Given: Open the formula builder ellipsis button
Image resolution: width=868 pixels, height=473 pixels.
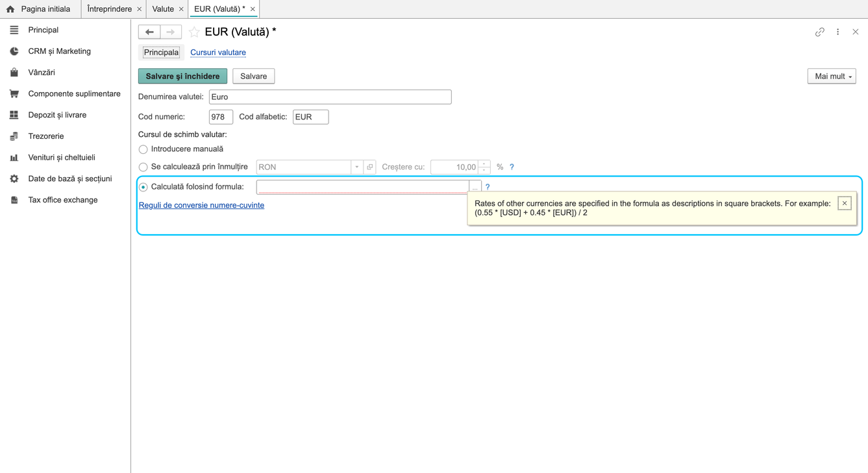Looking at the screenshot, I should 475,187.
